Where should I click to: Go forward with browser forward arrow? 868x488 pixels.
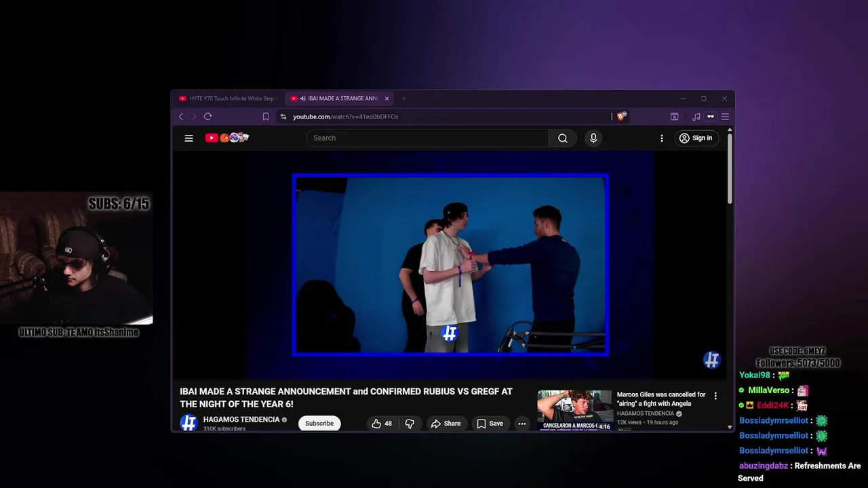pyautogui.click(x=194, y=117)
